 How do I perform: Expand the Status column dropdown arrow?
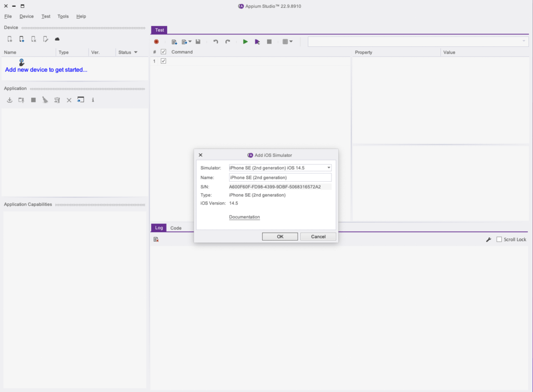pos(136,52)
